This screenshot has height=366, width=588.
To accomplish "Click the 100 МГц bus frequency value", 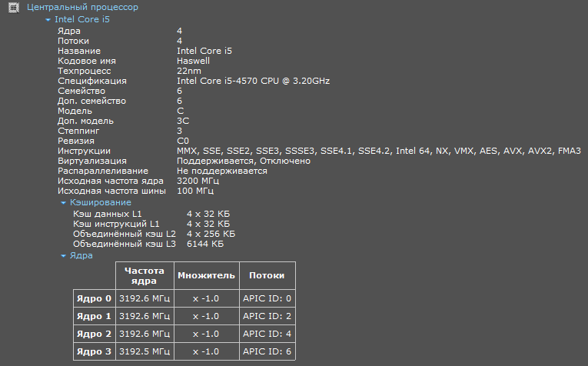I will coord(195,191).
